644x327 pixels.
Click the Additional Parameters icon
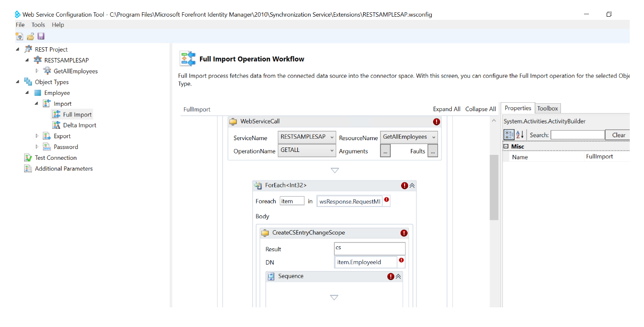point(29,168)
